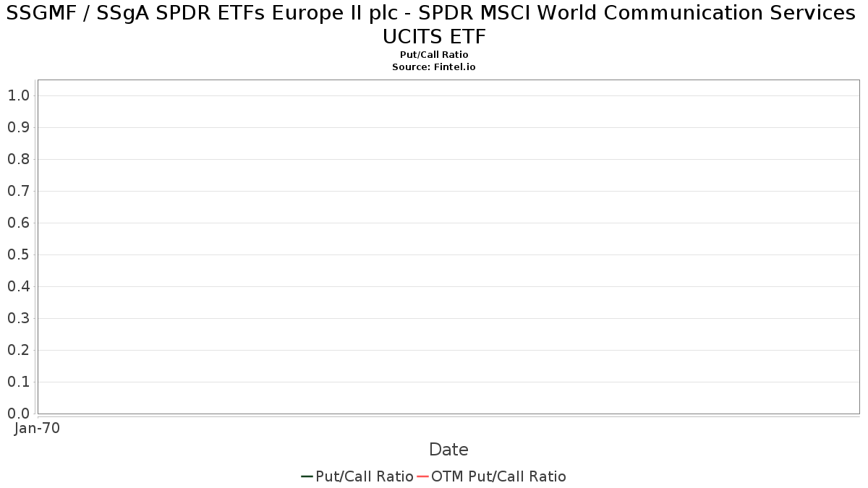Click the red OTM Put/Call Ratio legend line
868x488 pixels.
tap(423, 476)
